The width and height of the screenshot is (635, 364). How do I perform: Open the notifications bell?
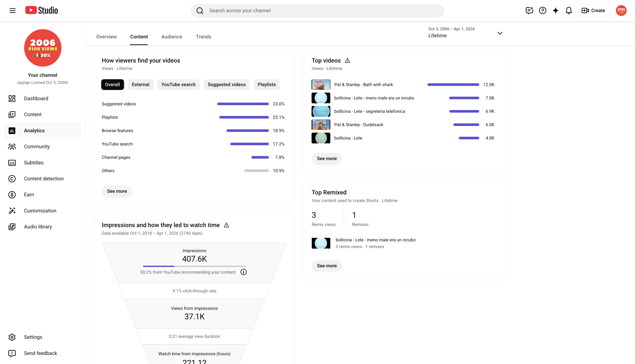click(569, 11)
